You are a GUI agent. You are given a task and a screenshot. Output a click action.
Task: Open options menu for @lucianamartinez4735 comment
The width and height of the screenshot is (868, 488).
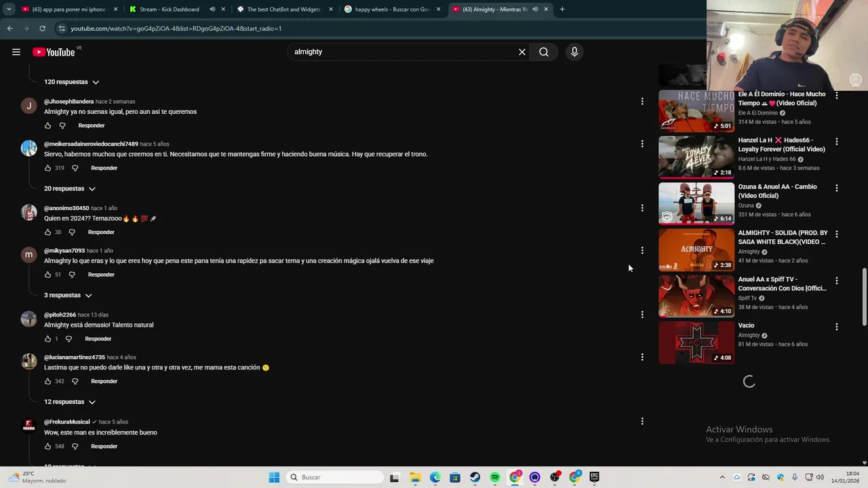pos(642,357)
